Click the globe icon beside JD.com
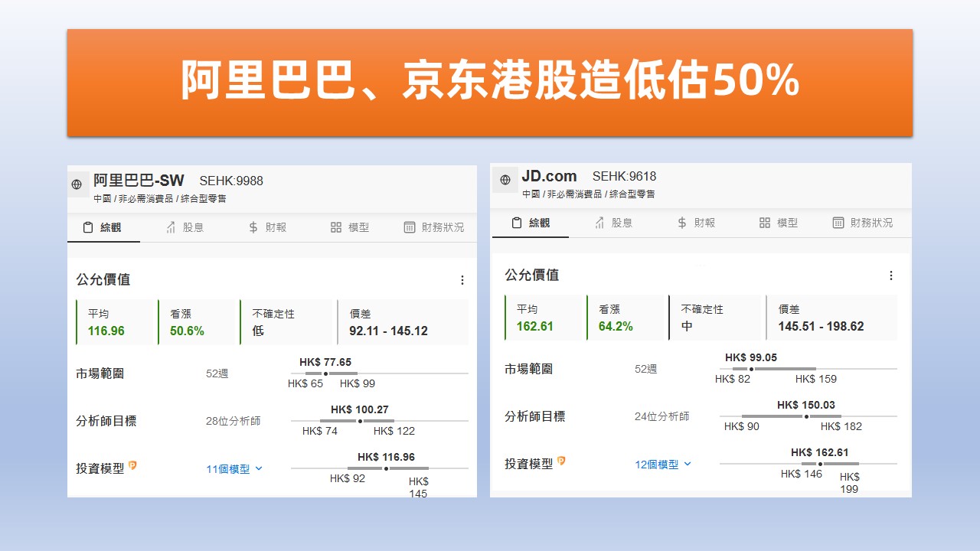This screenshot has width=980, height=551. coord(505,180)
